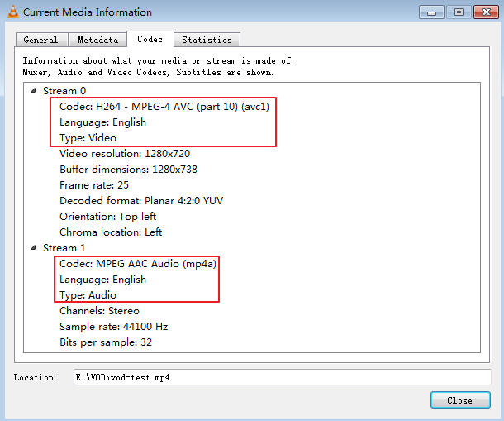Image resolution: width=504 pixels, height=421 pixels.
Task: Select the H264 codec row in Stream 0
Action: click(x=164, y=107)
